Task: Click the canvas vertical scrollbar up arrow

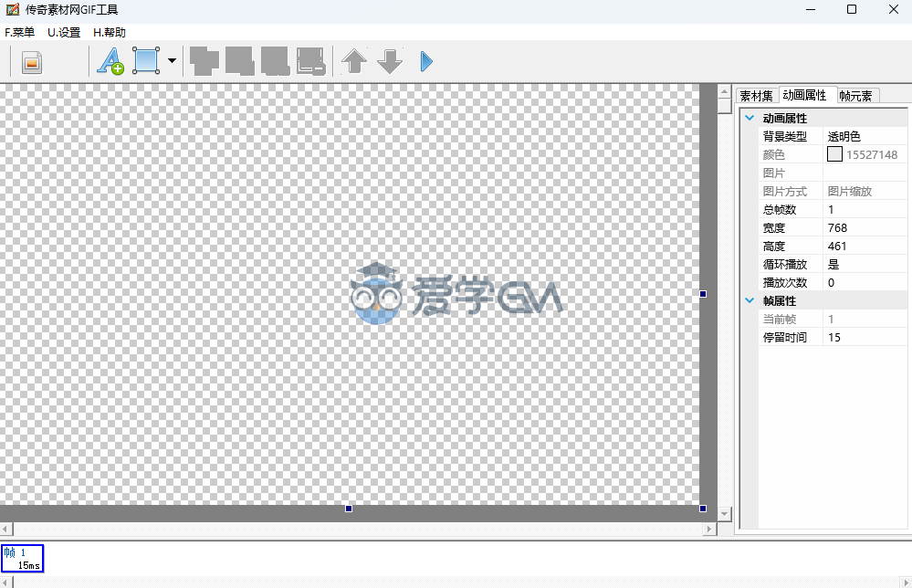Action: click(724, 91)
